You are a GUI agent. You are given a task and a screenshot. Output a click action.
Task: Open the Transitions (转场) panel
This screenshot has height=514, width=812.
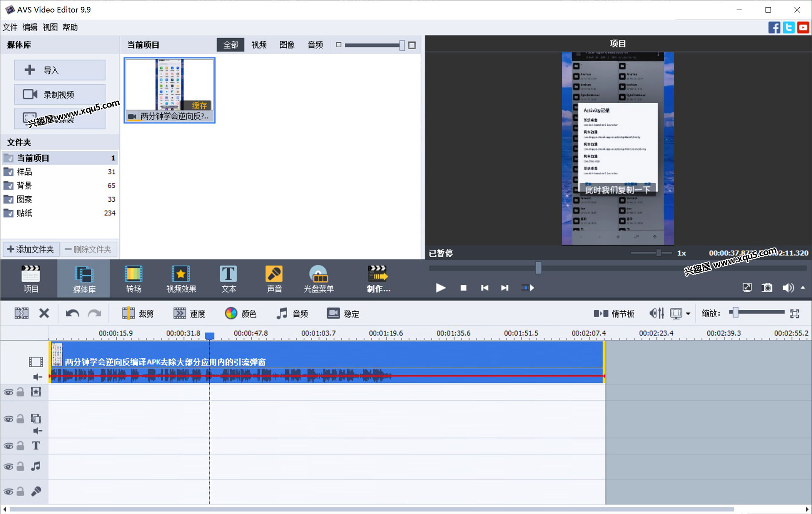pos(134,279)
